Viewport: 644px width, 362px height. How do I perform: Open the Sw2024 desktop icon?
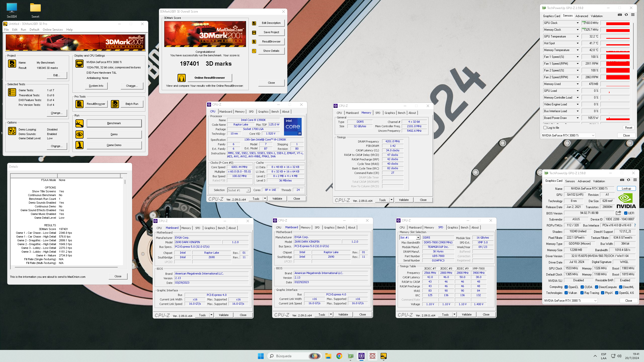[12, 11]
